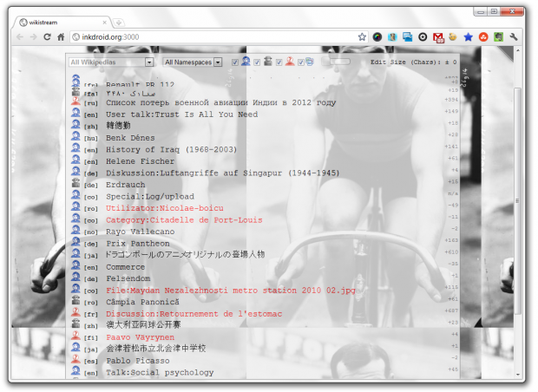The height and width of the screenshot is (392, 538).
Task: Open a new browser tab
Action: 119,23
